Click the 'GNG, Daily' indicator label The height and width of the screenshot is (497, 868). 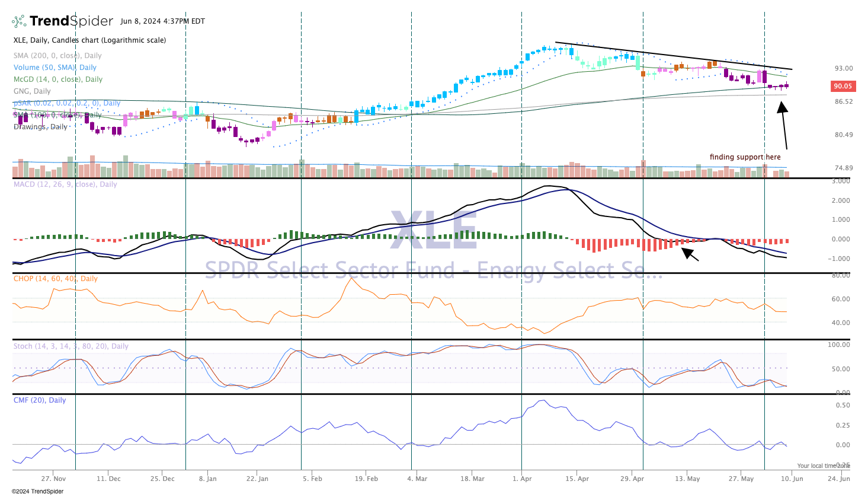click(32, 91)
